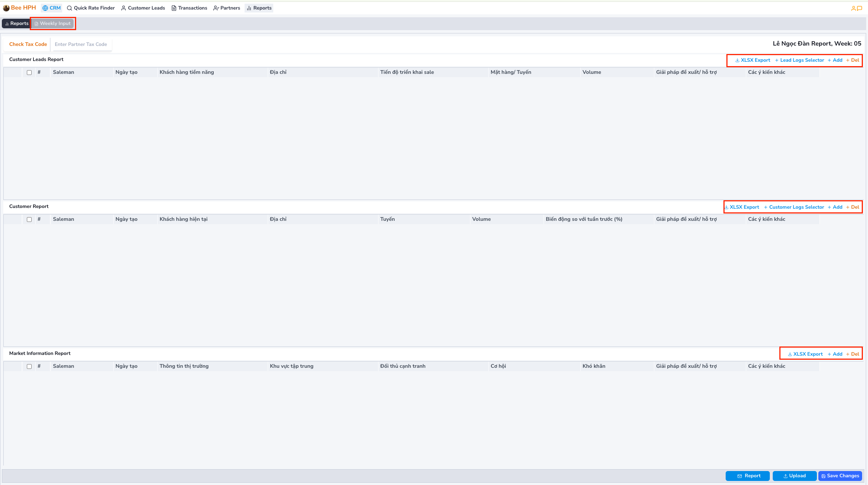Export Customer Leads Report to XLSX

753,60
